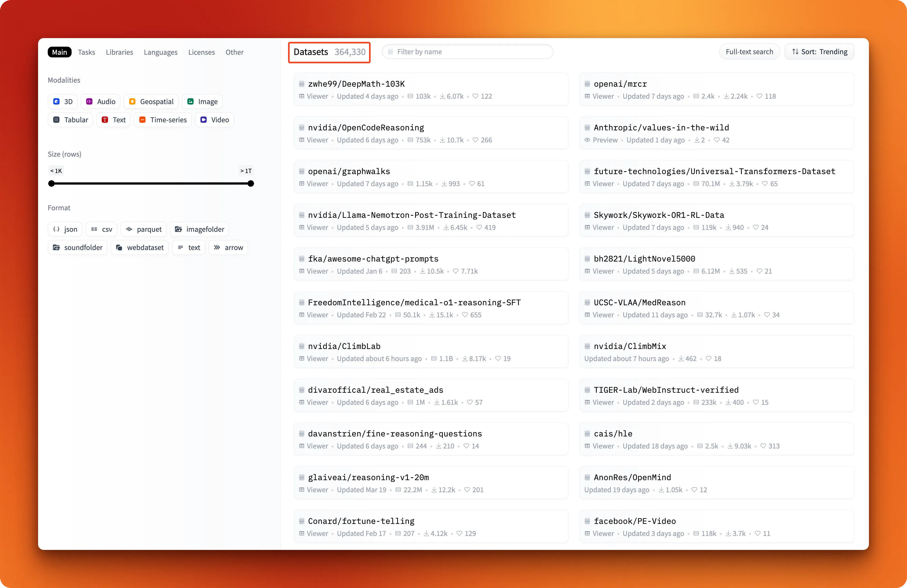Select the Time-series modality filter

pyautogui.click(x=162, y=120)
